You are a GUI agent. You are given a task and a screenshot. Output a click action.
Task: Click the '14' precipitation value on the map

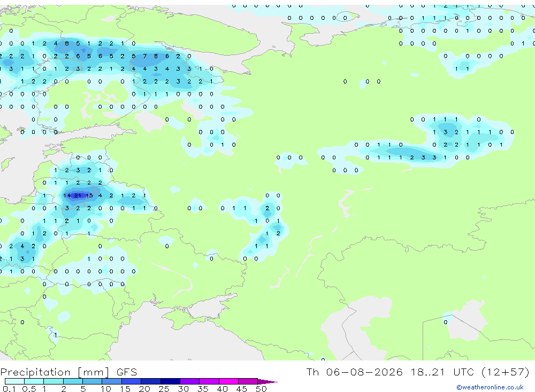[67, 196]
